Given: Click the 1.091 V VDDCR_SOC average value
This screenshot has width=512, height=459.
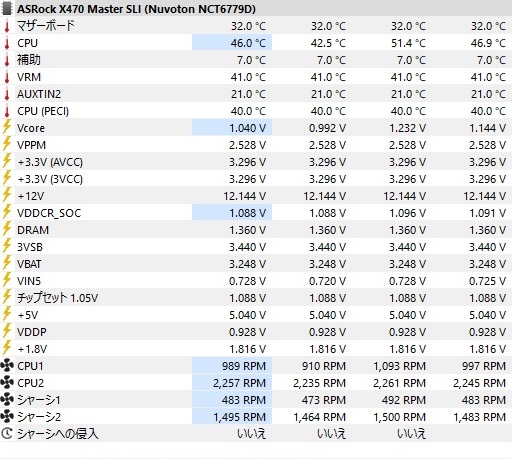Looking at the screenshot, I should 487,213.
